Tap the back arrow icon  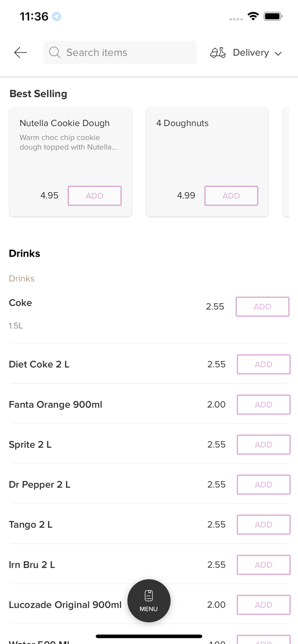[20, 52]
